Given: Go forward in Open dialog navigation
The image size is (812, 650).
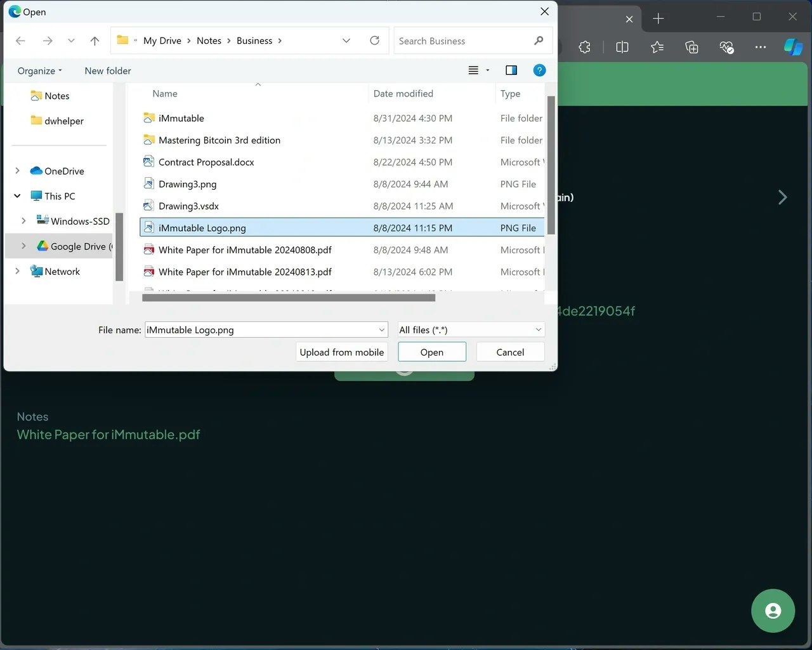Looking at the screenshot, I should coord(48,41).
